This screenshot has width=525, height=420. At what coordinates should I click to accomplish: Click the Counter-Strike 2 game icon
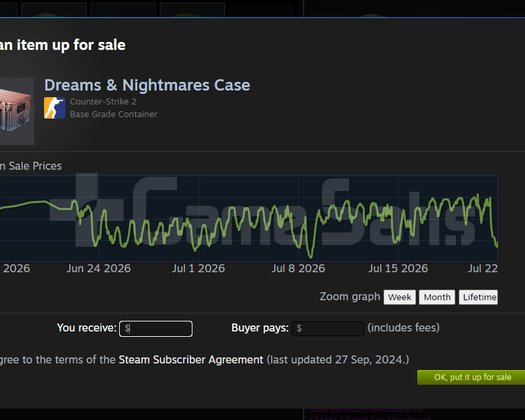click(55, 108)
